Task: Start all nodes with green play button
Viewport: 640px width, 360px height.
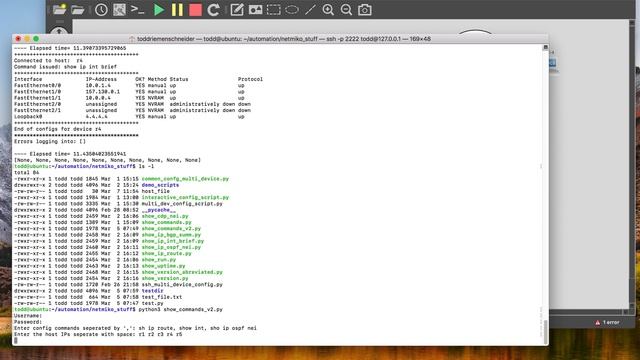Action: pyautogui.click(x=159, y=10)
